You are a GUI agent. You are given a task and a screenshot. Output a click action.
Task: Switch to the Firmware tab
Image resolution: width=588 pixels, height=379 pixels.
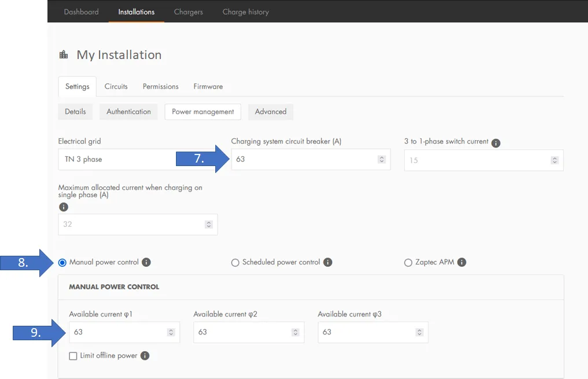click(x=208, y=87)
